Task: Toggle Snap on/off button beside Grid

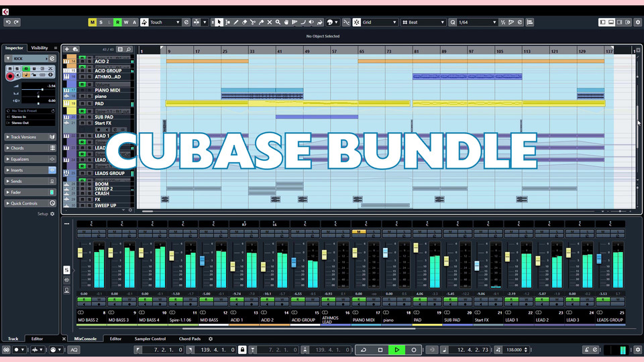Action: (x=356, y=22)
